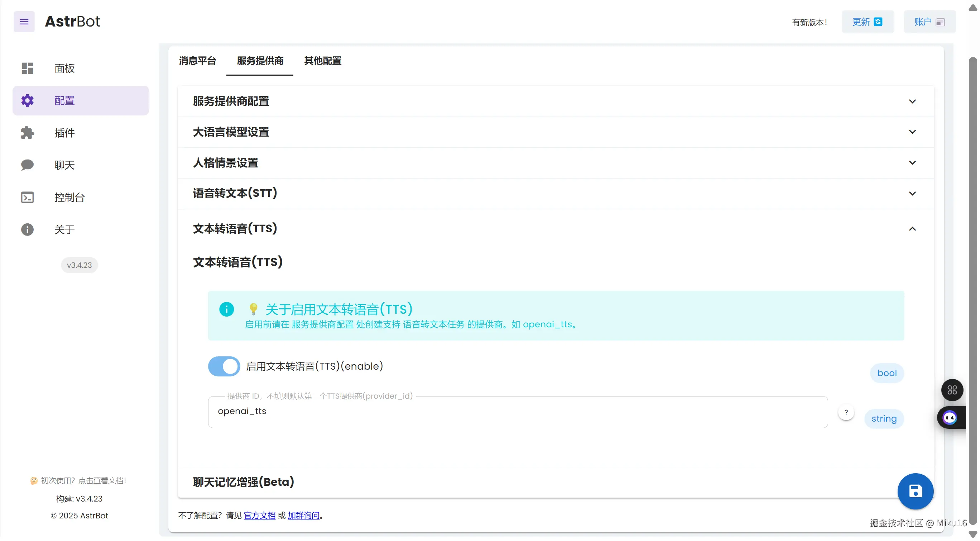
Task: Click the 关于 info icon
Action: pos(27,229)
